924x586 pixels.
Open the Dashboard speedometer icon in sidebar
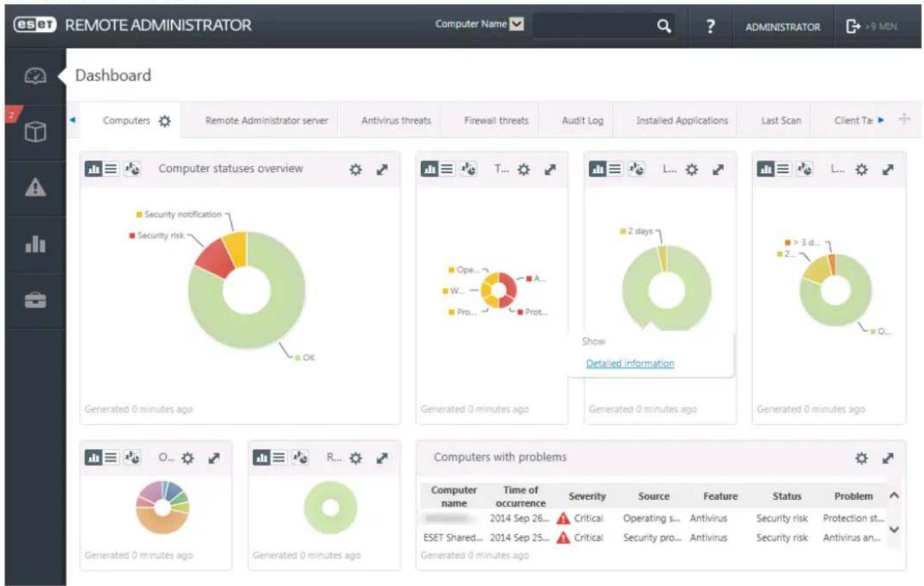[x=35, y=76]
